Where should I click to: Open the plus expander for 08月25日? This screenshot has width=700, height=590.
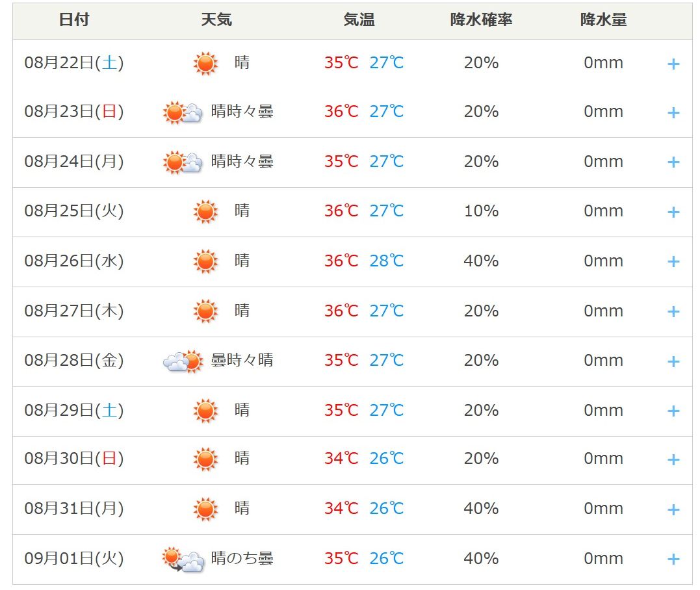673,212
